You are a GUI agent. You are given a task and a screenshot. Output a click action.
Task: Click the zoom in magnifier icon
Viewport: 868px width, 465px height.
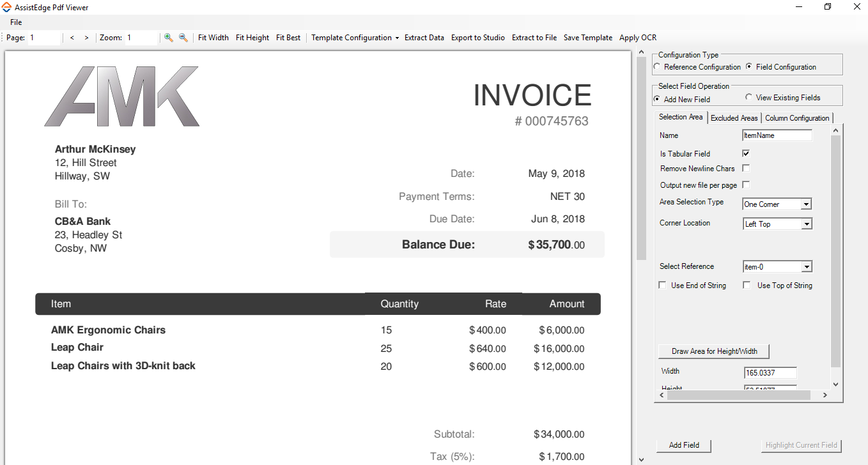point(168,38)
